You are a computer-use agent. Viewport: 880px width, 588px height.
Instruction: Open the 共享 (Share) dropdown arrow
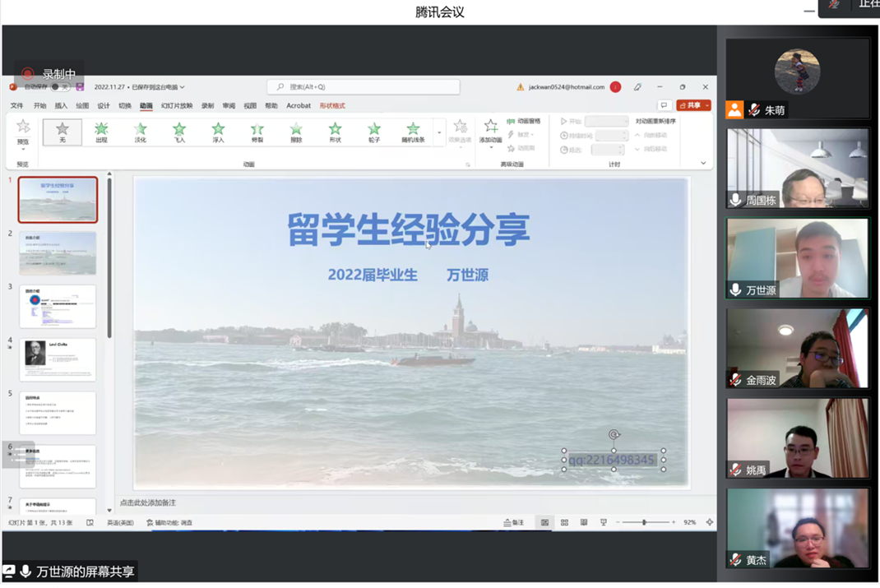point(707,105)
